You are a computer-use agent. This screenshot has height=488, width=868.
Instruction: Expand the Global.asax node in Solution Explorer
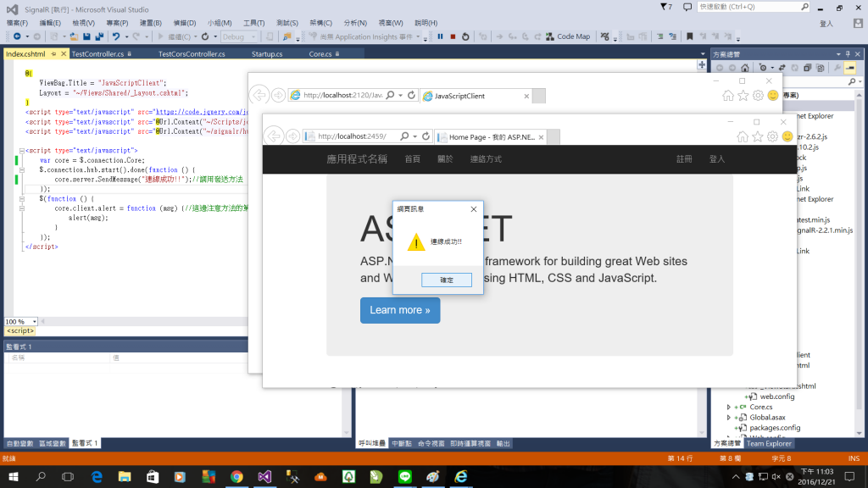pos(729,418)
